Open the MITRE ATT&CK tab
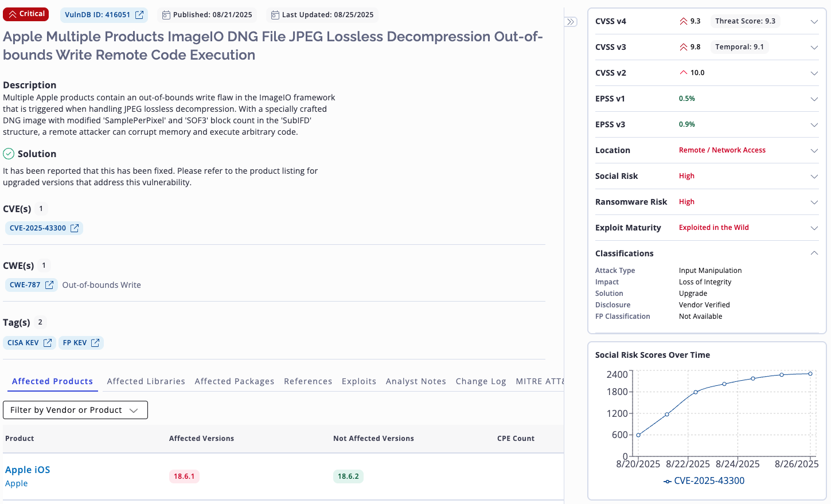 [x=540, y=381]
